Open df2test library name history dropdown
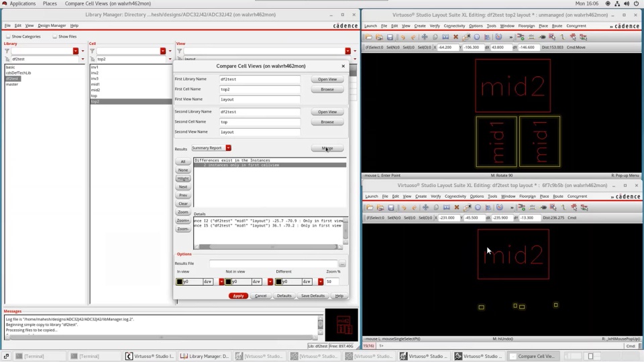Image resolution: width=644 pixels, height=362 pixels. (x=83, y=59)
